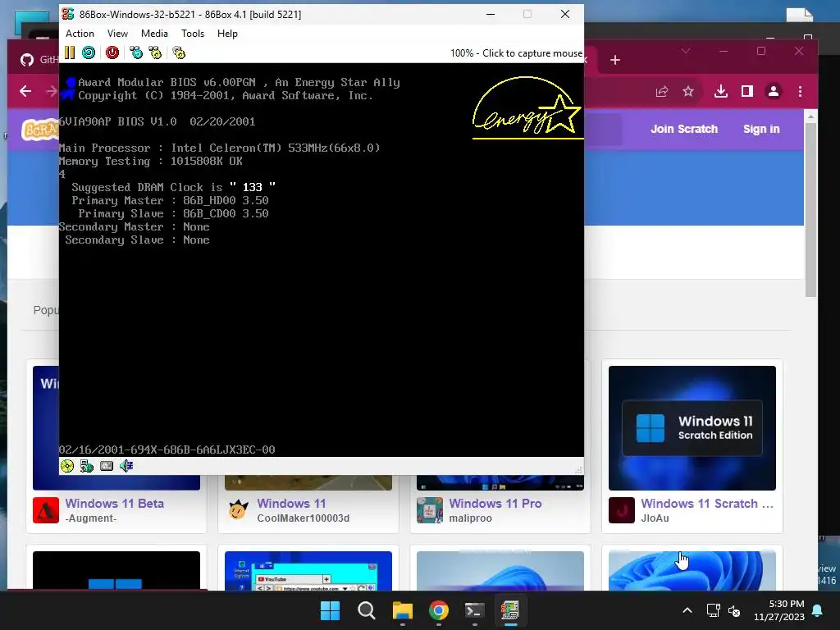This screenshot has width=840, height=630.
Task: Open File Explorer from the taskbar
Action: 402,610
